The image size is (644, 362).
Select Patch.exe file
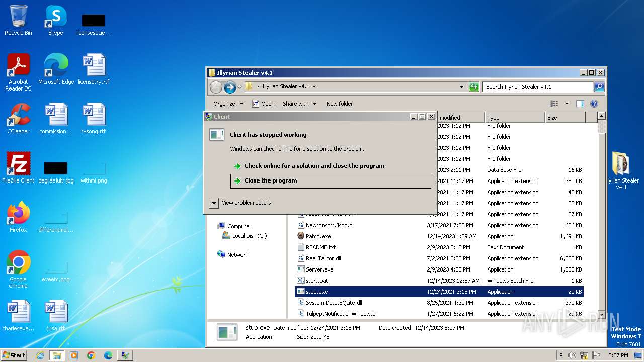(x=439, y=236)
